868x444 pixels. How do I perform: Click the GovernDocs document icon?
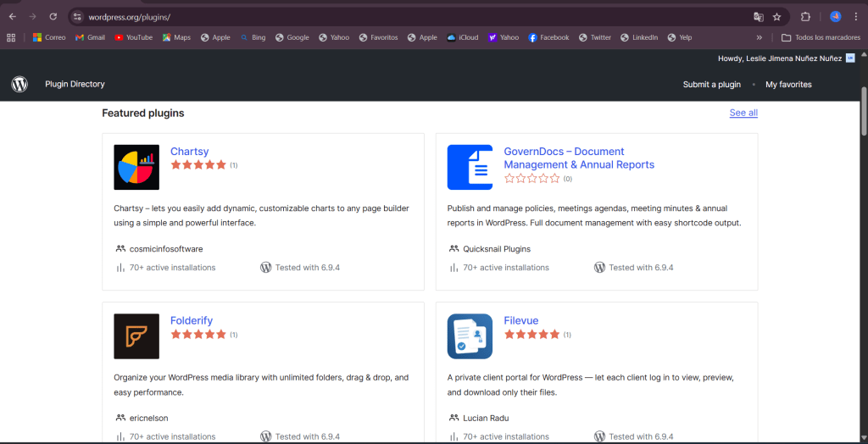tap(470, 167)
